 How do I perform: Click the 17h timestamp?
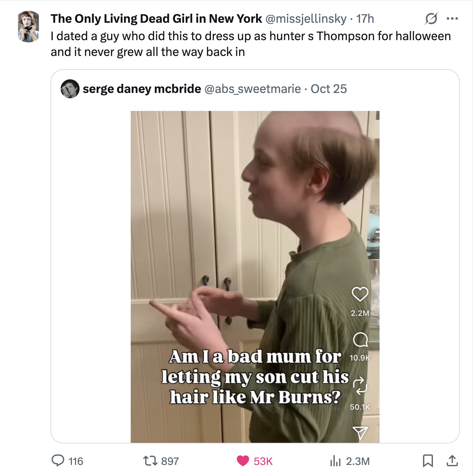[365, 19]
